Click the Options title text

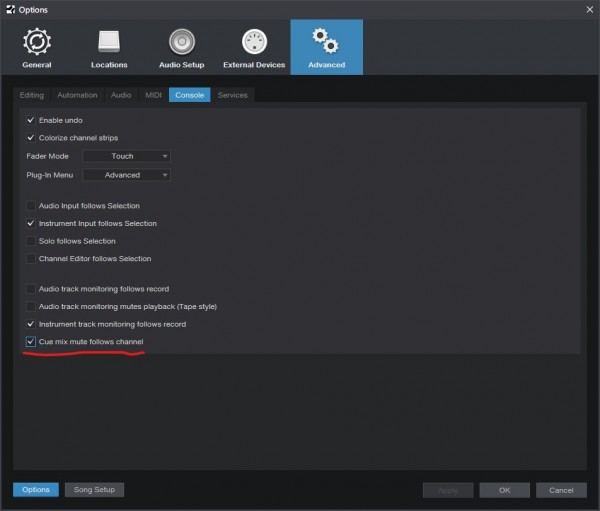[x=33, y=10]
